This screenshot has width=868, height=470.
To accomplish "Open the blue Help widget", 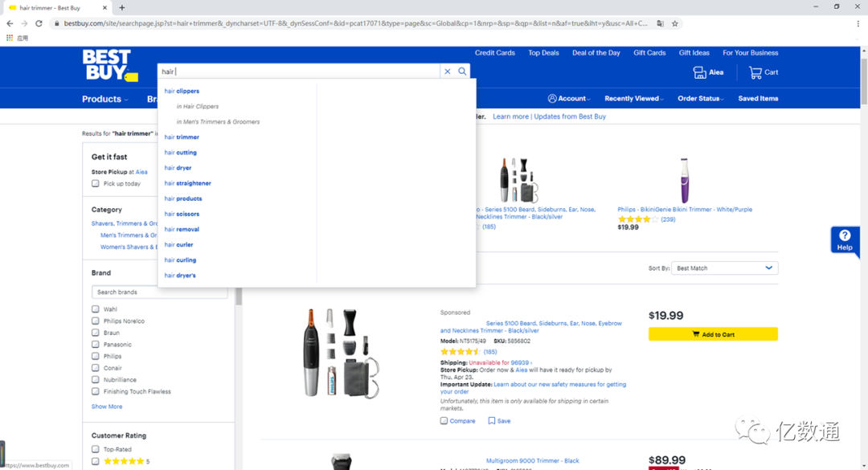I will pos(845,239).
